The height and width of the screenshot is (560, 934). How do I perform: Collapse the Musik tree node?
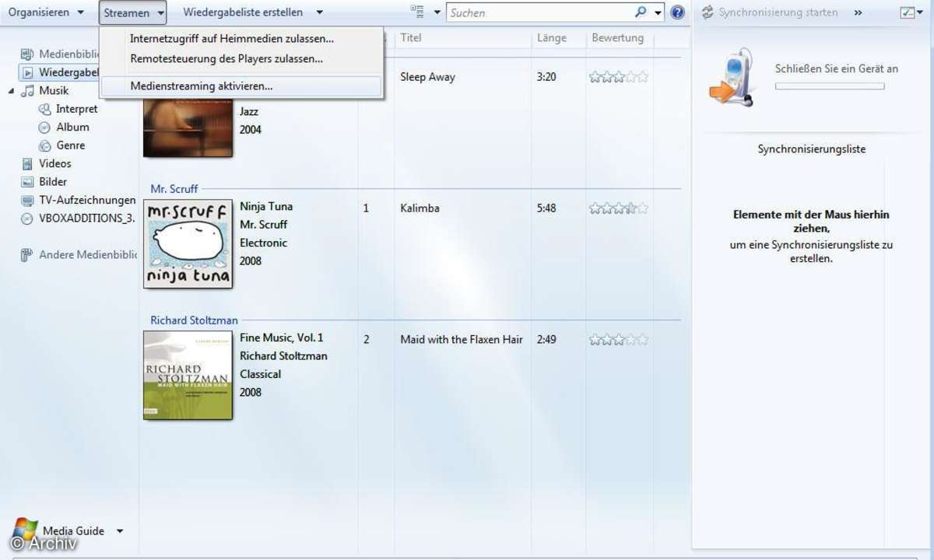12,91
